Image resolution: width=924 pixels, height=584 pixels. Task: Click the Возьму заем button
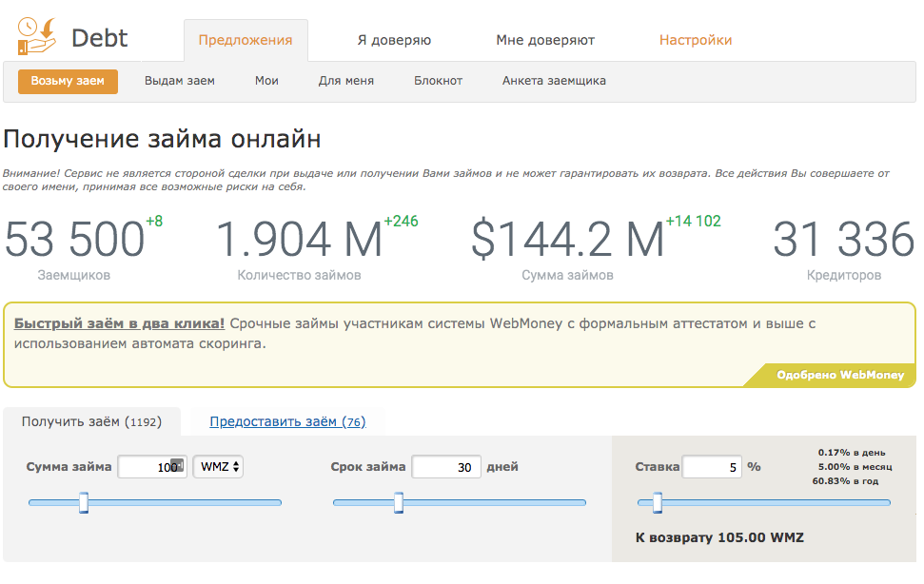(x=68, y=82)
